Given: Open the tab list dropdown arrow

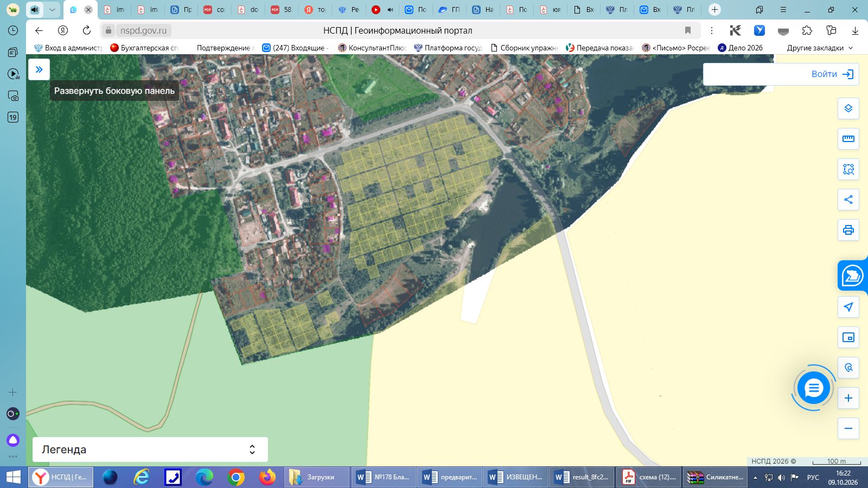Looking at the screenshot, I should tap(52, 10).
